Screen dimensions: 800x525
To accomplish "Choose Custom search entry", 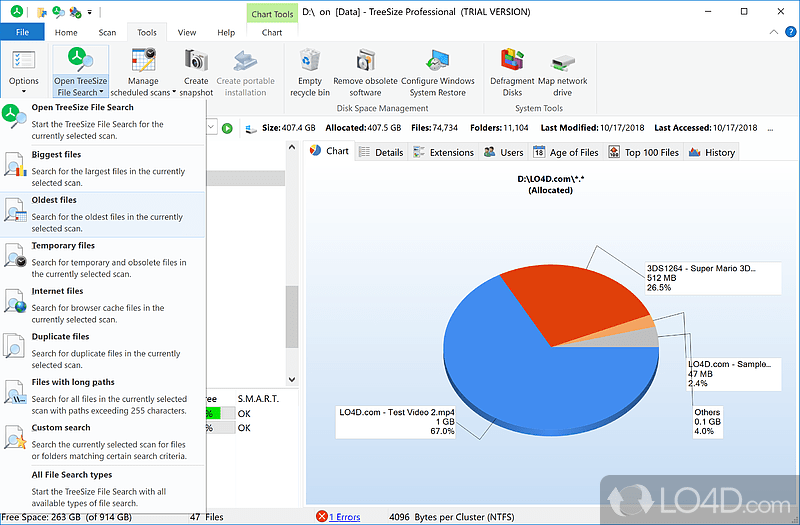I will (103, 441).
